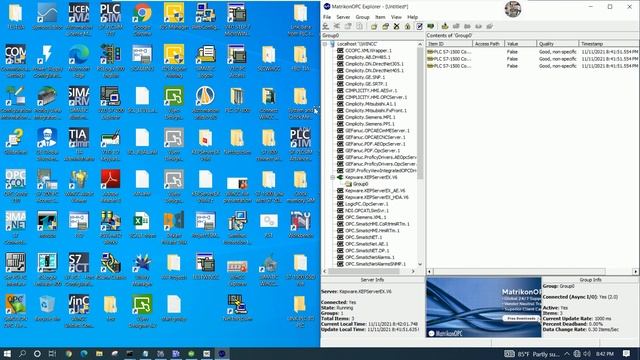The width and height of the screenshot is (640, 360).
Task: Open the Excel file icon on the desktop
Action: point(142,224)
